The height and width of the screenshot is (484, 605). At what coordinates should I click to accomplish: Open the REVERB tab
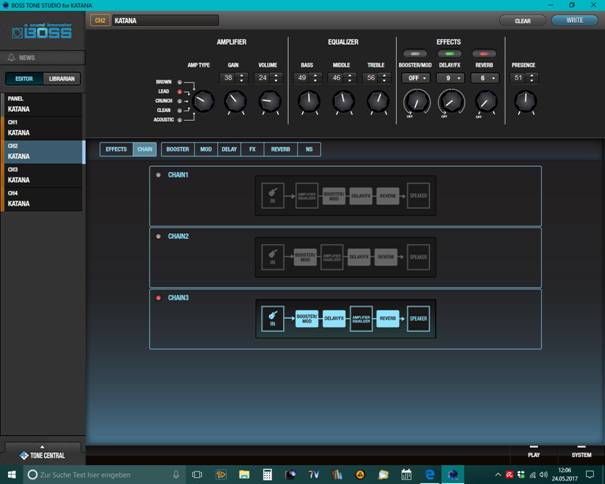[x=281, y=149]
